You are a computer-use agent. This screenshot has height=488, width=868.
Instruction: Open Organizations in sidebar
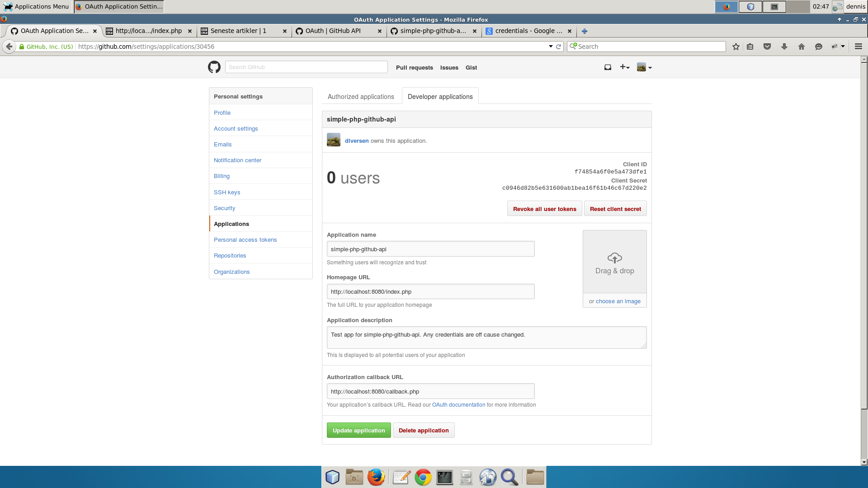261,272
